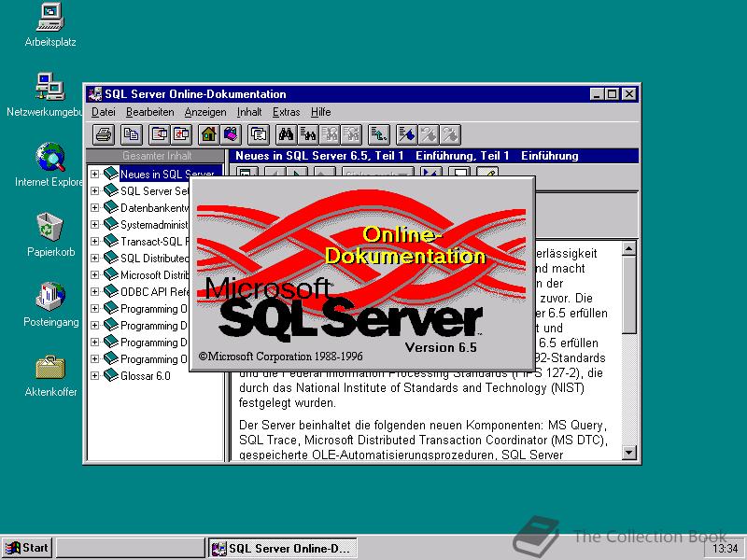Expand the Transact-SQL tree node

click(95, 241)
